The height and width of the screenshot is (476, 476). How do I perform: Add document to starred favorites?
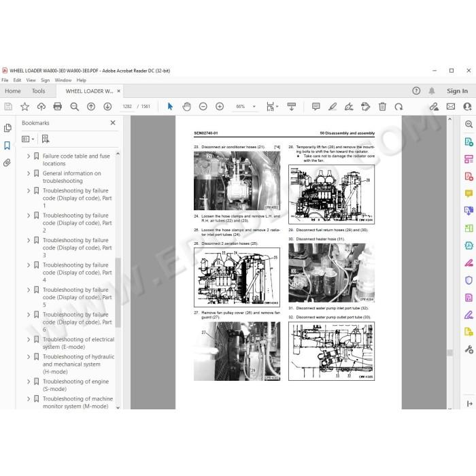coord(24,107)
